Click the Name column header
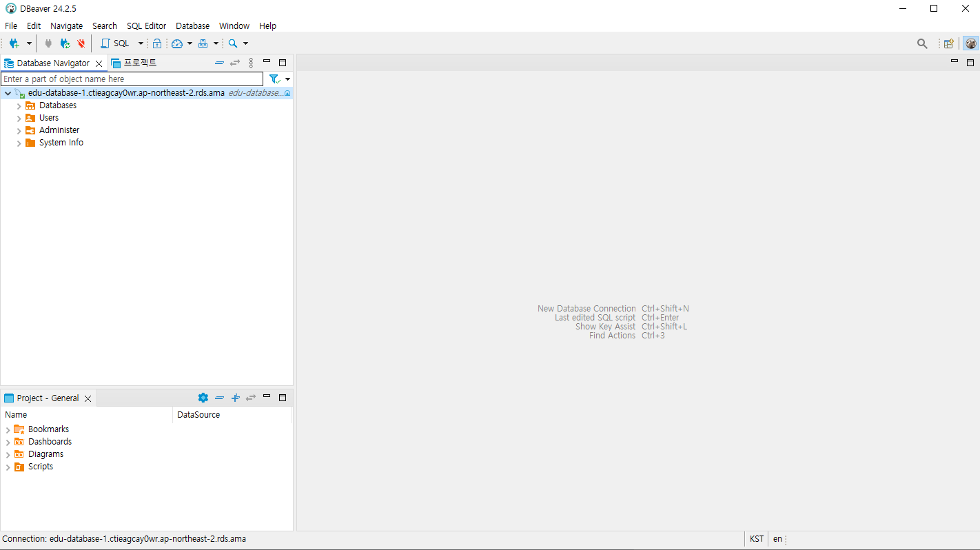Image resolution: width=980 pixels, height=550 pixels. pyautogui.click(x=86, y=415)
